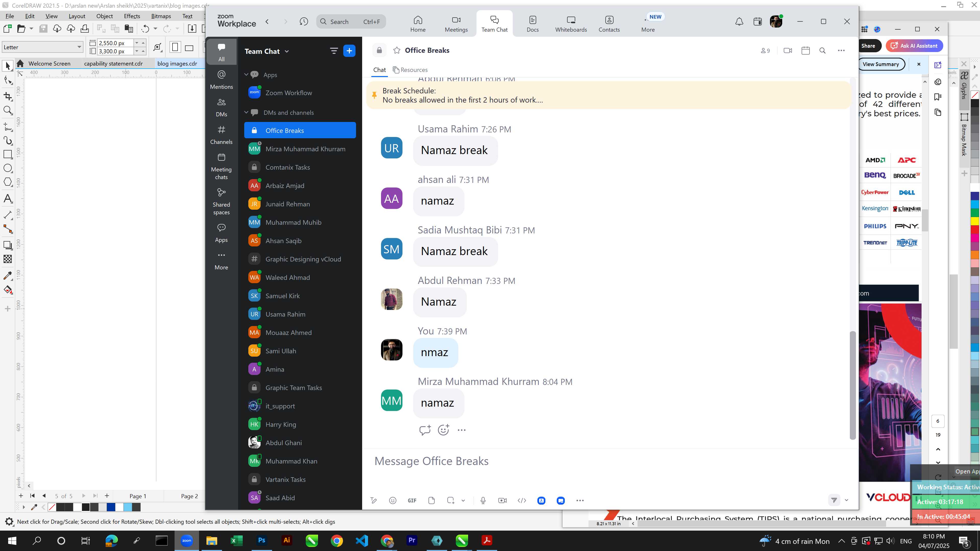Open the undo history dropdown in CorelDRAW
Image resolution: width=980 pixels, height=551 pixels.
point(155,29)
